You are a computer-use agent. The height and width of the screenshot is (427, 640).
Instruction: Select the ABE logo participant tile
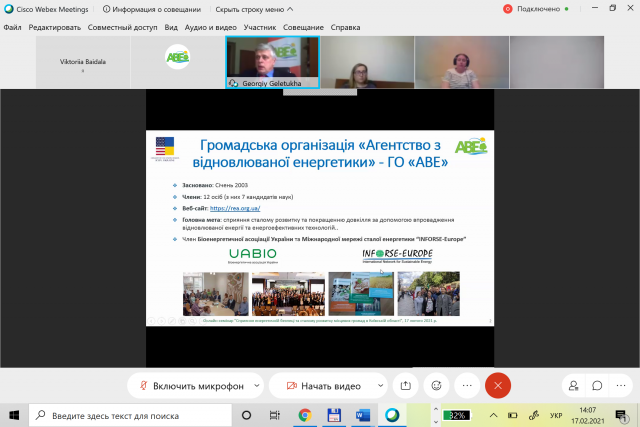coord(178,62)
